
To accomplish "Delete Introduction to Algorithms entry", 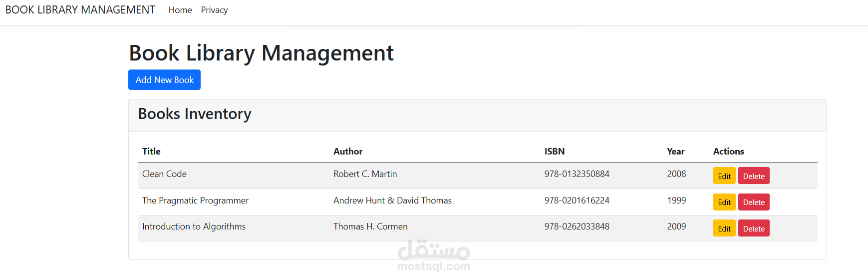I will click(x=753, y=228).
